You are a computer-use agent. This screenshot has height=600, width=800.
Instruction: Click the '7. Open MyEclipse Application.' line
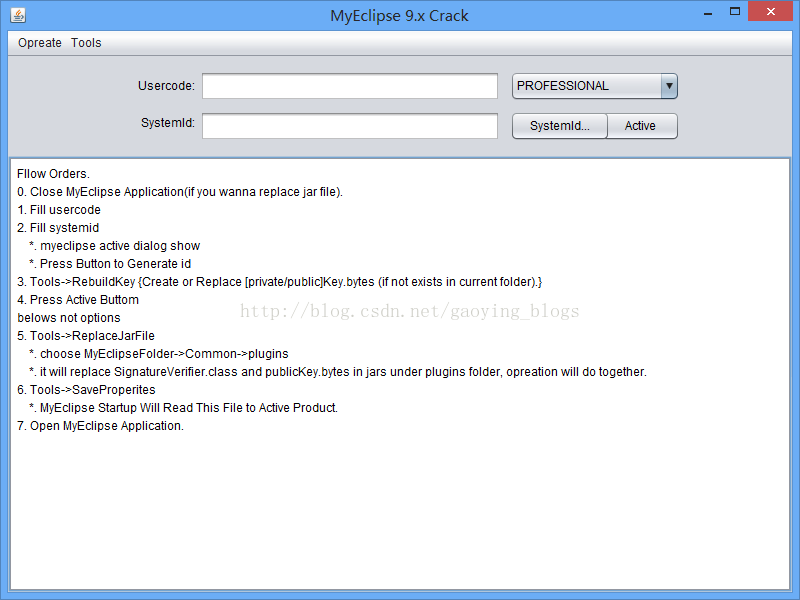[101, 426]
